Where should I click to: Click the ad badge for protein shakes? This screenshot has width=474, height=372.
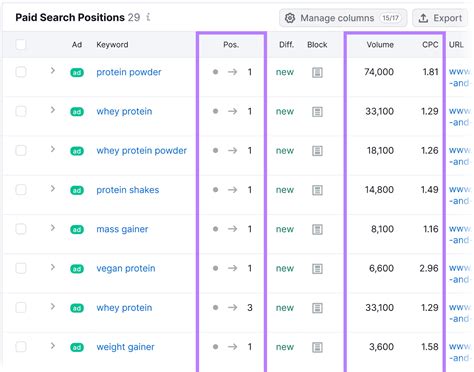point(77,190)
